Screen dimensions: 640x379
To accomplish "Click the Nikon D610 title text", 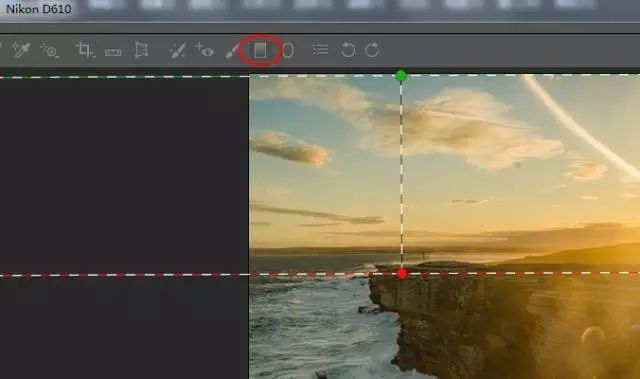I will click(x=39, y=9).
